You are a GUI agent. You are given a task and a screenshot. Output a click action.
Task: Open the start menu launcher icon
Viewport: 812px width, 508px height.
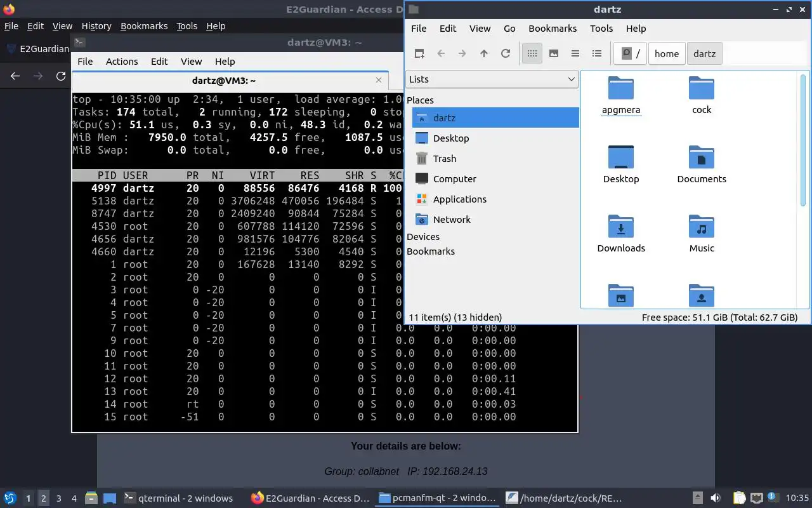(10, 498)
